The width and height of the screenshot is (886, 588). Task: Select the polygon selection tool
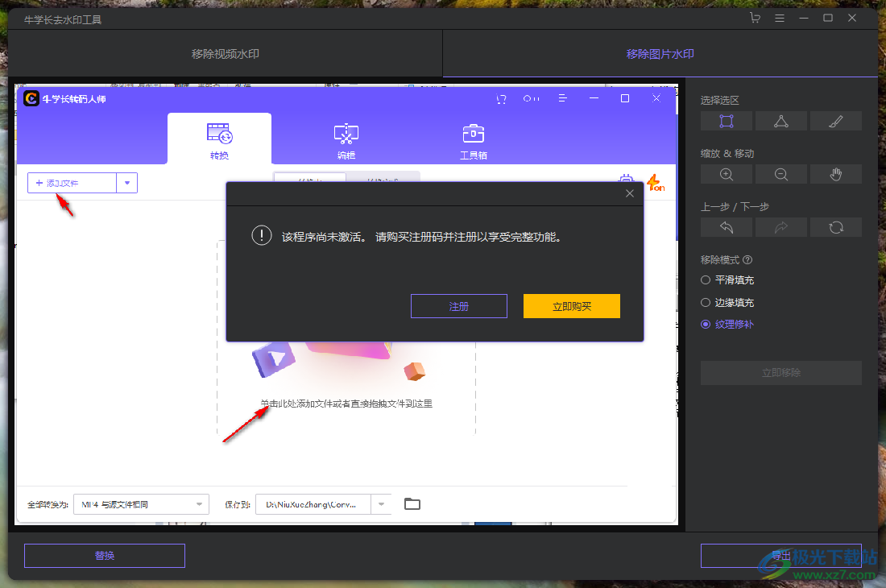point(781,121)
